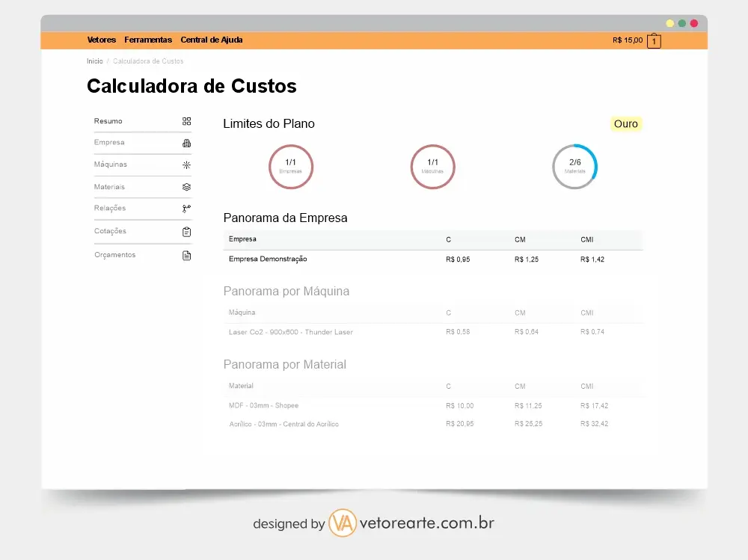
Task: Click the Orçamentos document icon
Action: (186, 256)
